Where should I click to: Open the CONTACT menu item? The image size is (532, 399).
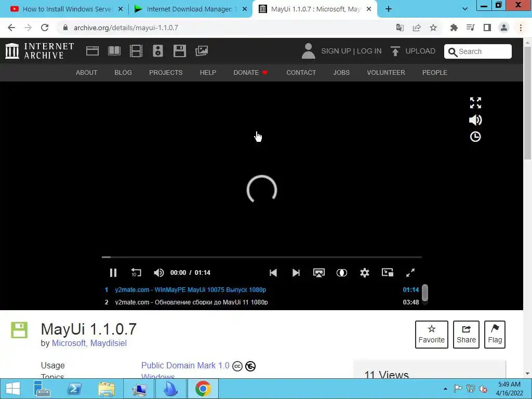(x=301, y=73)
